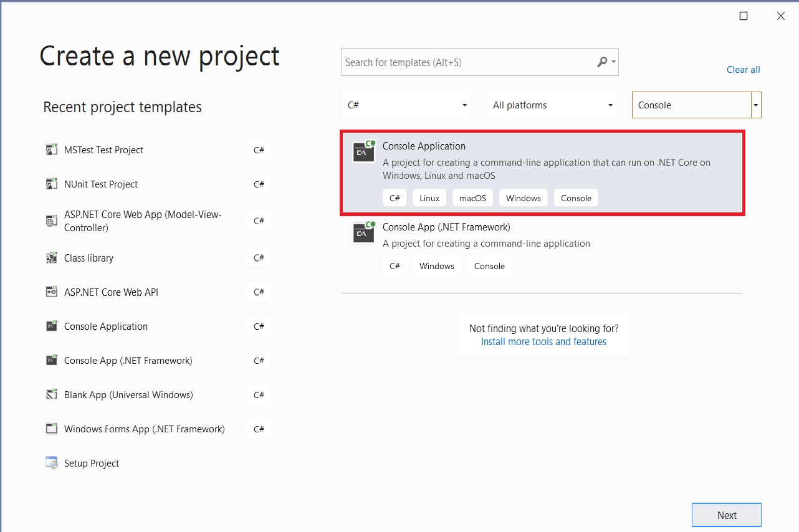The height and width of the screenshot is (532, 799).
Task: Select ASP.NET Core Web API recent template
Action: click(111, 292)
